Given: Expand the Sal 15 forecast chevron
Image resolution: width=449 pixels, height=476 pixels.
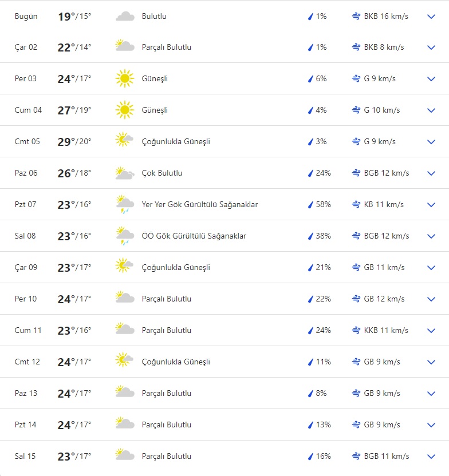Looking at the screenshot, I should pos(431,457).
